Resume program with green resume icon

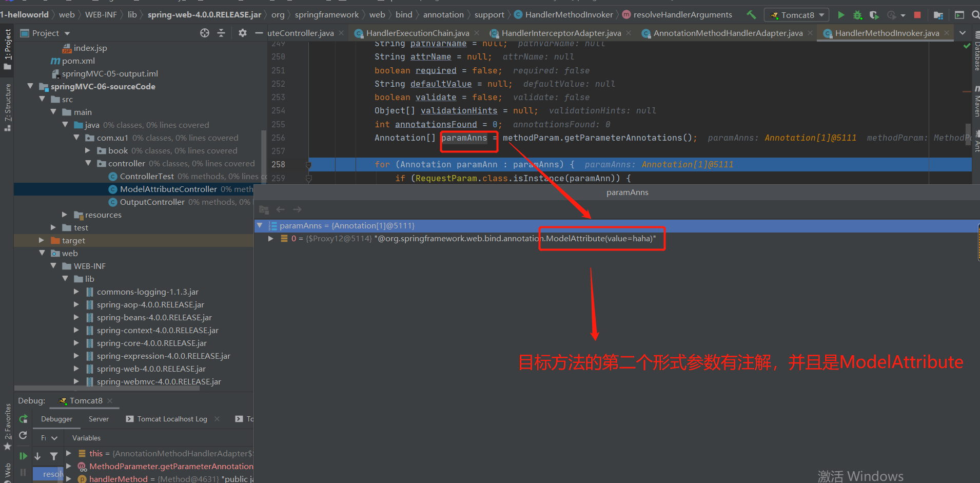tap(23, 456)
